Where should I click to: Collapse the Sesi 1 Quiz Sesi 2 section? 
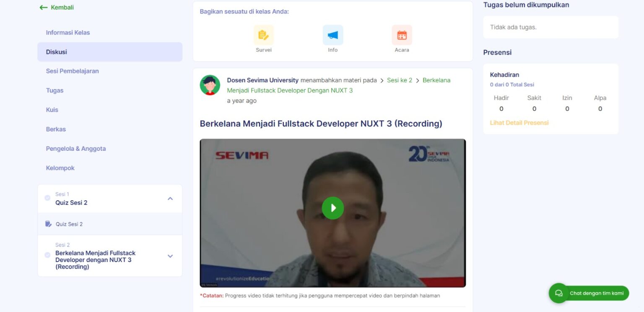tap(170, 198)
